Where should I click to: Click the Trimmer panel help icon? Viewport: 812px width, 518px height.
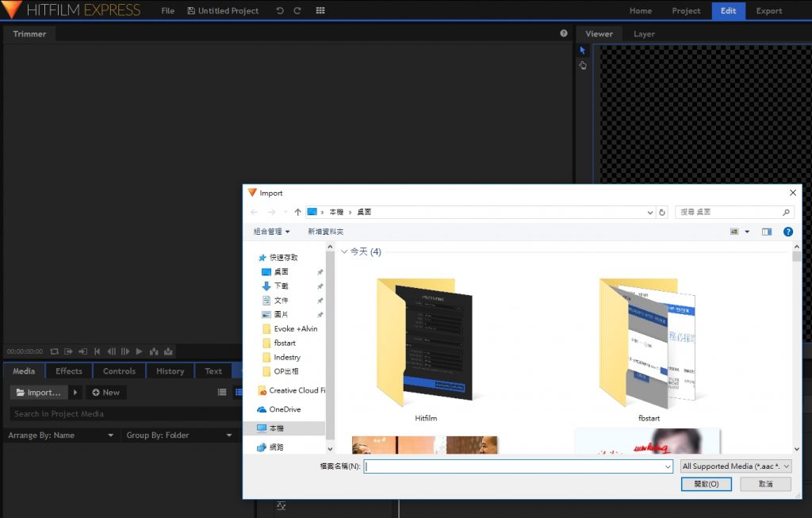coord(564,33)
